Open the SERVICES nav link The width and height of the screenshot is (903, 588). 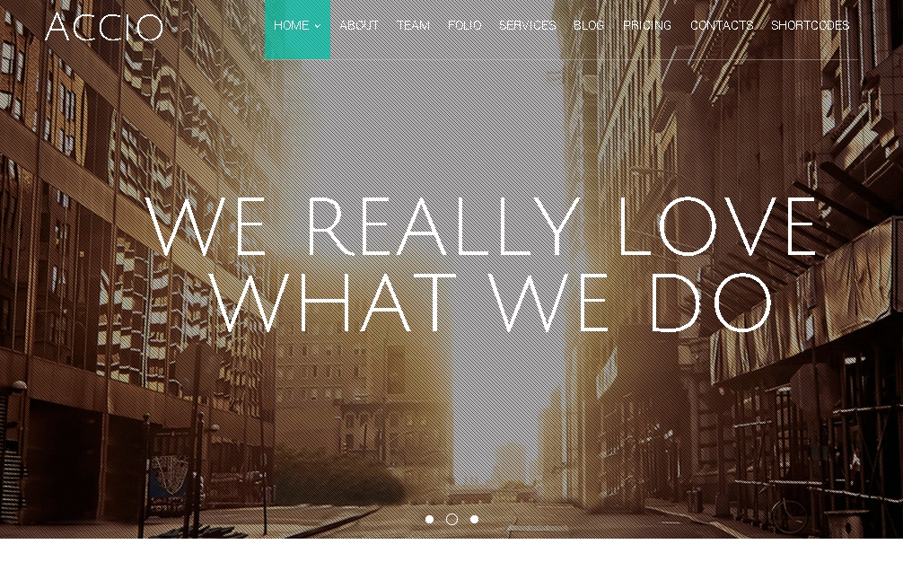click(528, 25)
